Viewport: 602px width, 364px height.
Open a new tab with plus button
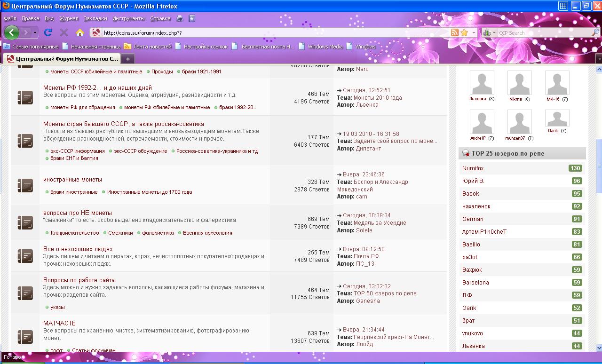127,59
